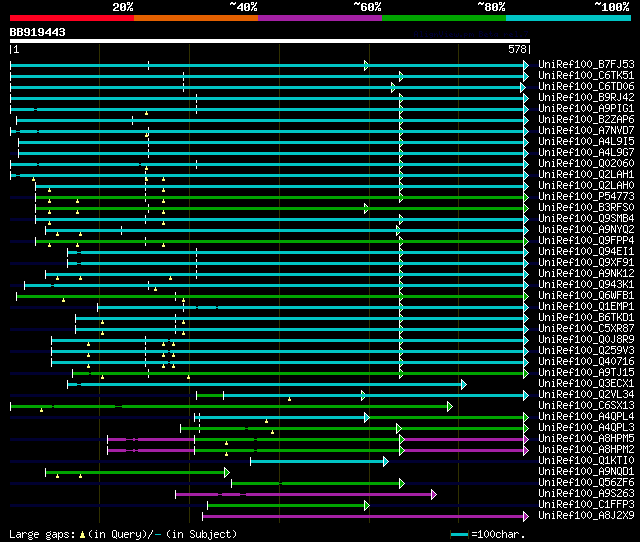Click UniRef100_C5XR87 label

[x=586, y=329]
